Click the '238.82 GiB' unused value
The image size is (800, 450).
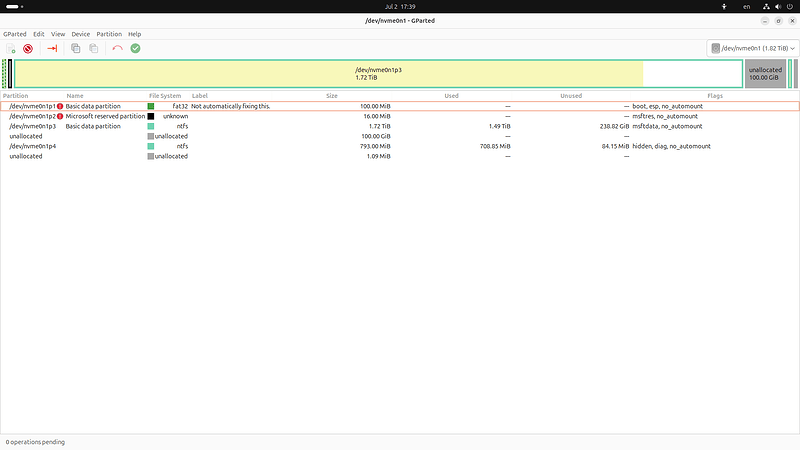(614, 126)
